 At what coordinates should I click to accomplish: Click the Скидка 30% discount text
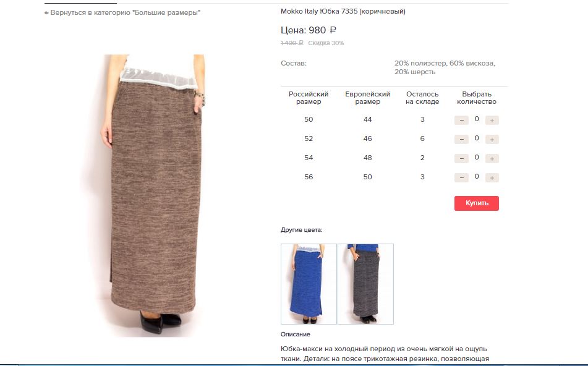coord(326,43)
